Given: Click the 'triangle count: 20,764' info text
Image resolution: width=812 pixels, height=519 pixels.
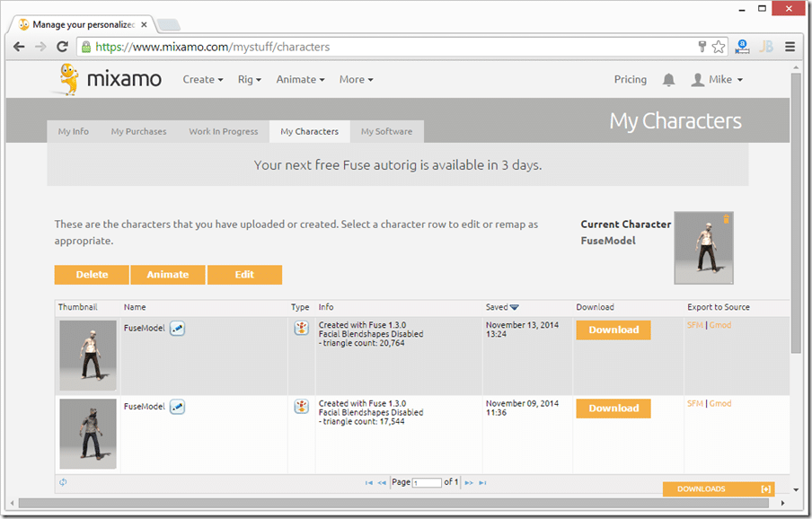Looking at the screenshot, I should pos(364,343).
